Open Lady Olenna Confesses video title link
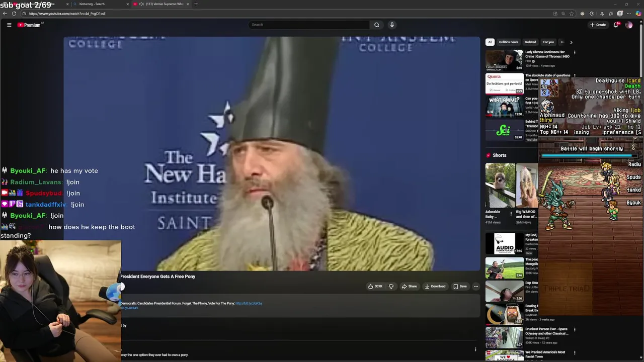The image size is (644, 362). pos(547,54)
